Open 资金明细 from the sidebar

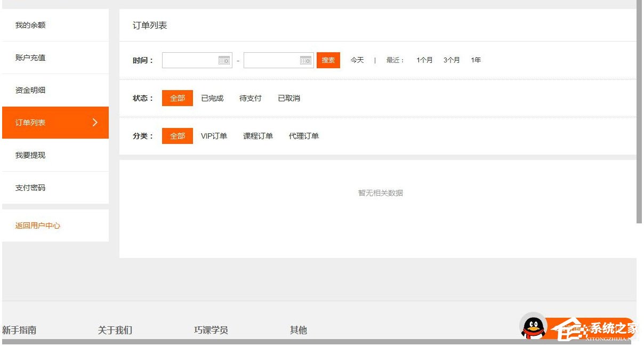[29, 90]
